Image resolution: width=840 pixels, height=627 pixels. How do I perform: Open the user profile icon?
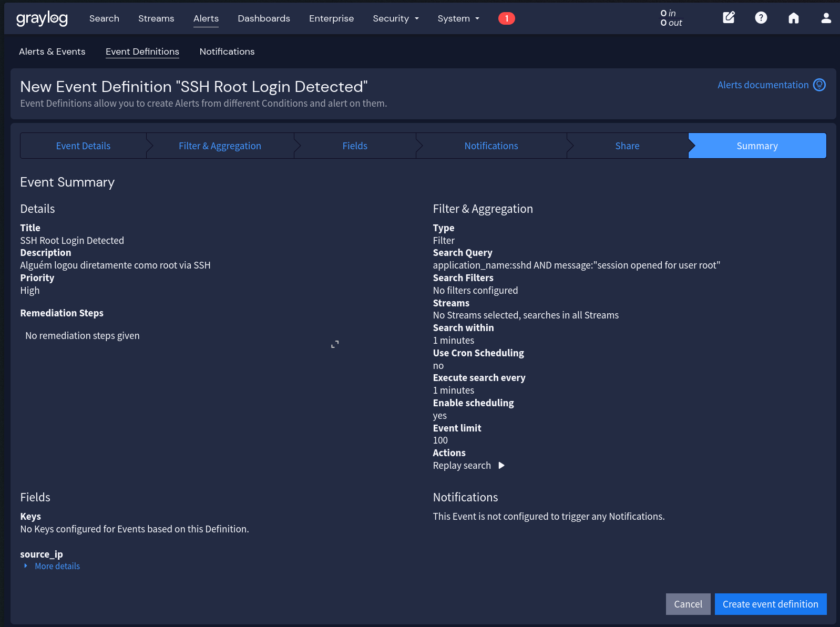pyautogui.click(x=826, y=18)
